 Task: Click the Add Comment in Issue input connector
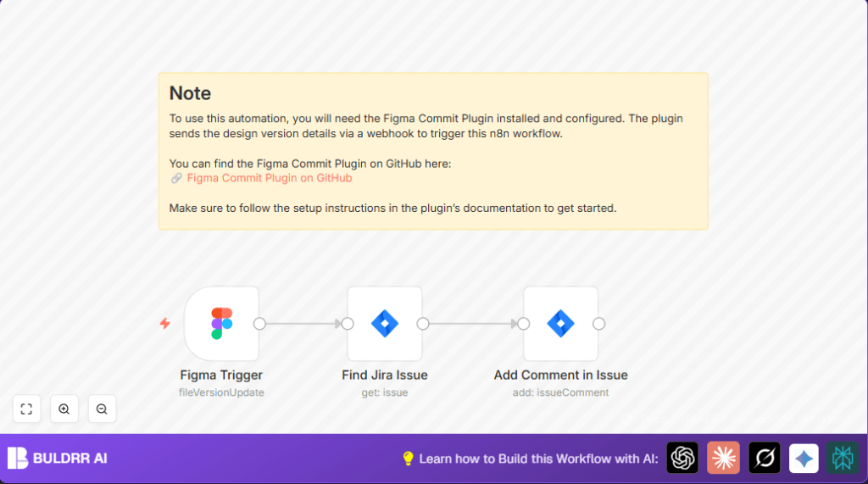pos(524,324)
